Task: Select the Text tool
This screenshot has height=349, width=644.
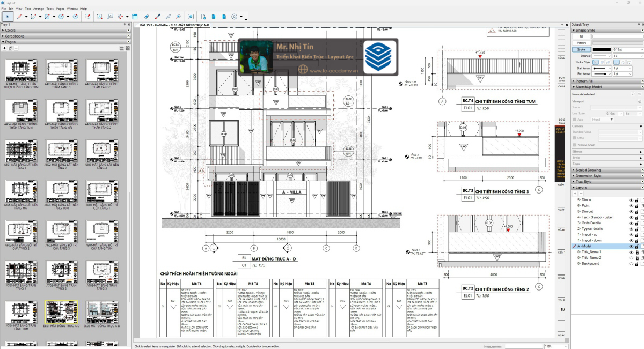Action: (100, 17)
